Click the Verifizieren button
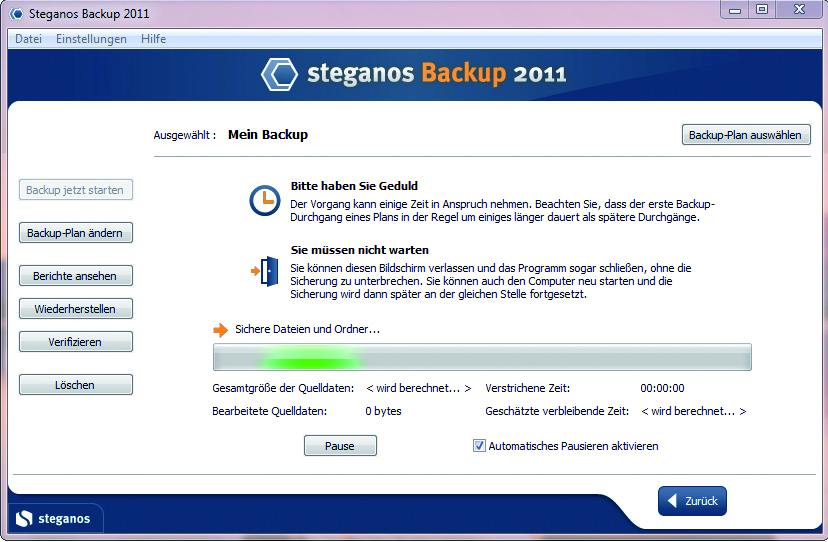The image size is (828, 542). pos(76,342)
